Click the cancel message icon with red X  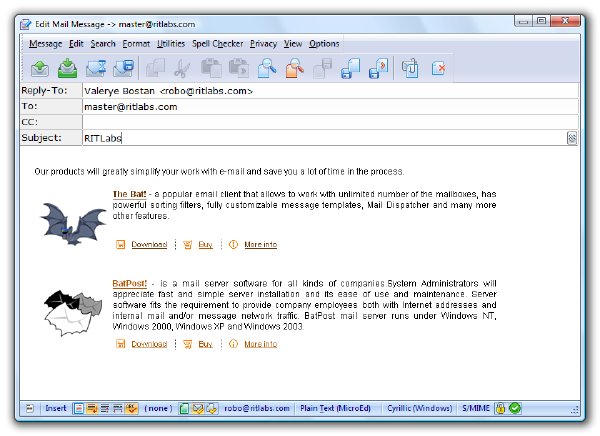(438, 69)
